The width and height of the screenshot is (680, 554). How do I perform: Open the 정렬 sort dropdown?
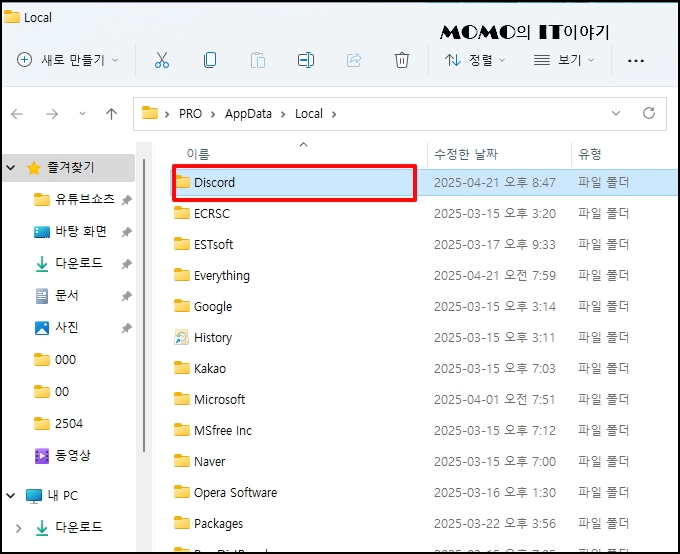(475, 60)
